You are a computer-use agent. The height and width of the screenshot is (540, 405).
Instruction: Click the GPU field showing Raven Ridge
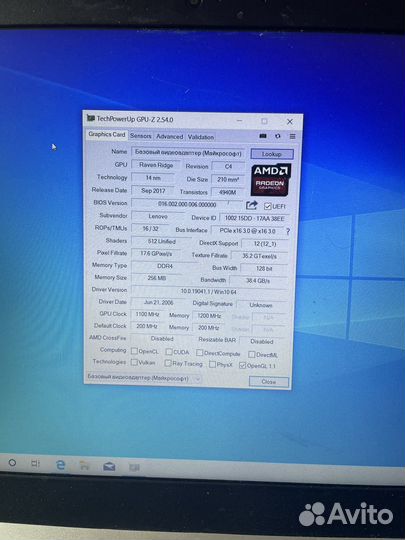(156, 165)
